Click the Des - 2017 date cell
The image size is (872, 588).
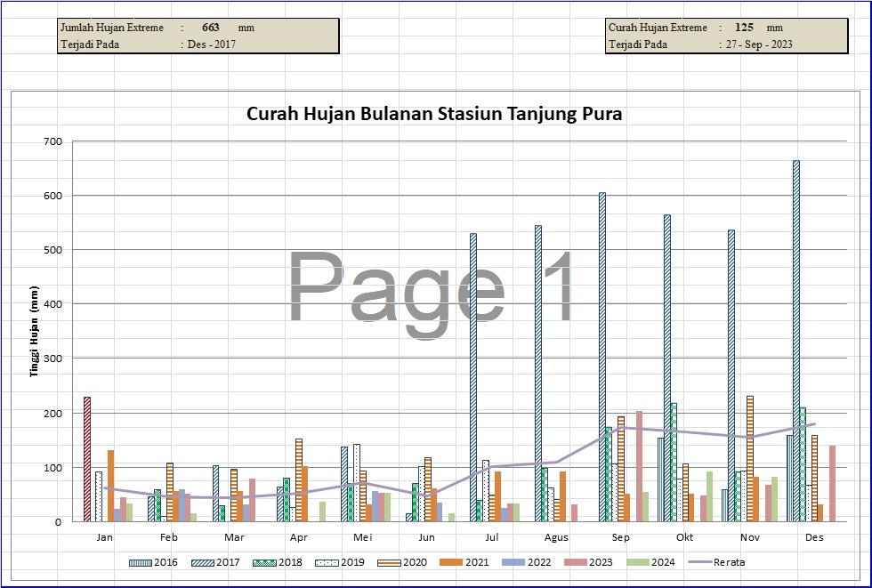212,44
